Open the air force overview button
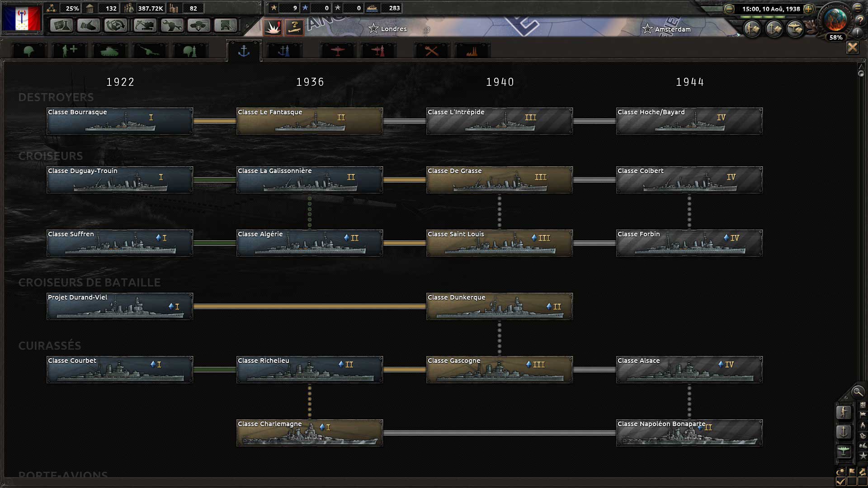Screen dimensions: 868x488 [795, 29]
